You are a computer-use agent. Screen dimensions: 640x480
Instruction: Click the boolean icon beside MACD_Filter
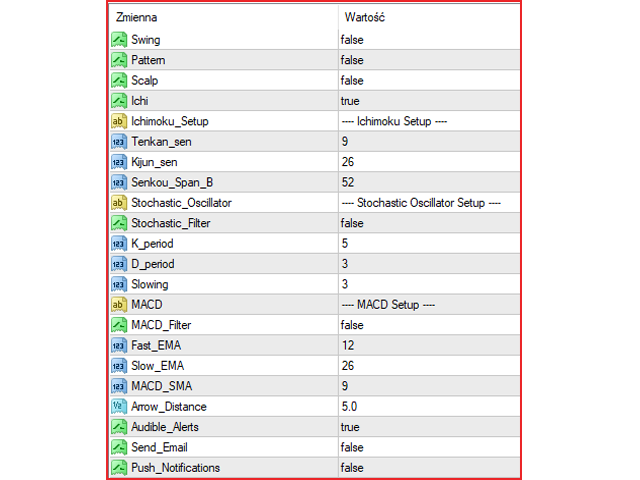[x=119, y=325]
